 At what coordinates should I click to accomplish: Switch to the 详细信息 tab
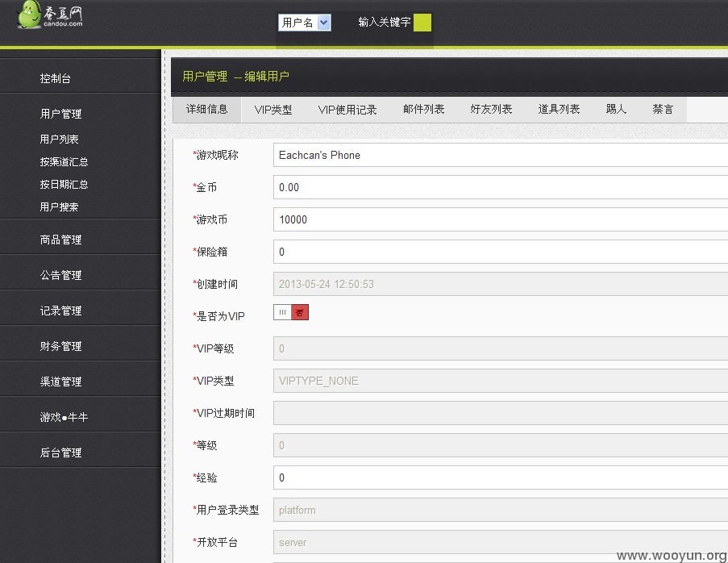[206, 110]
